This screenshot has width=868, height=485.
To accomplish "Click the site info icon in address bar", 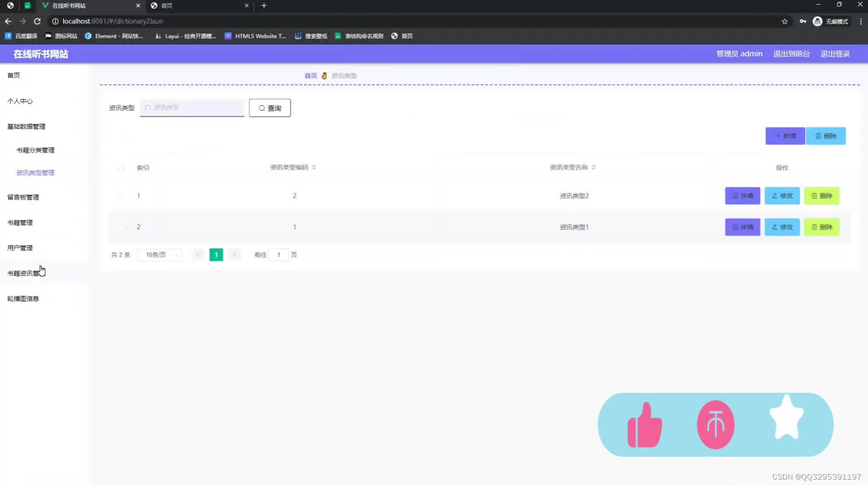I will [55, 21].
